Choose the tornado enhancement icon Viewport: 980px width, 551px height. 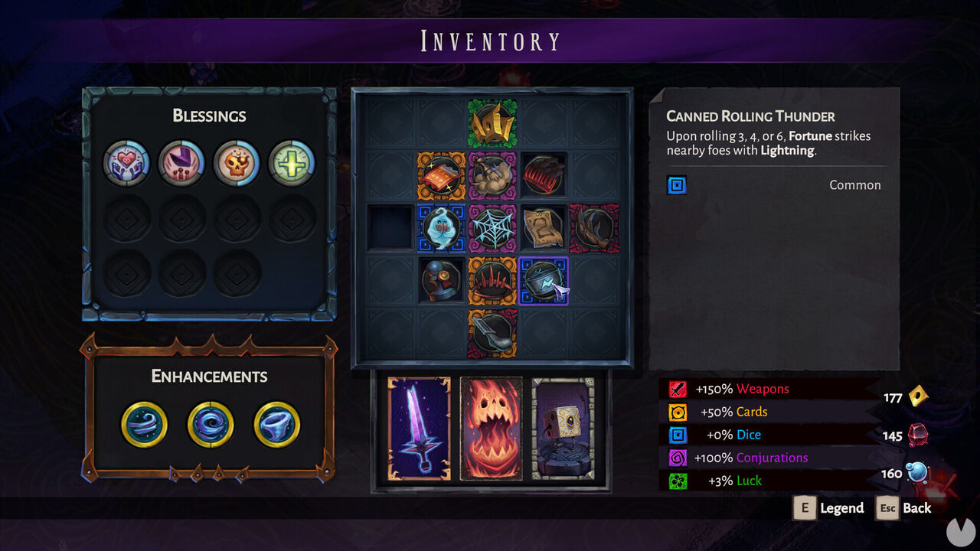(276, 425)
